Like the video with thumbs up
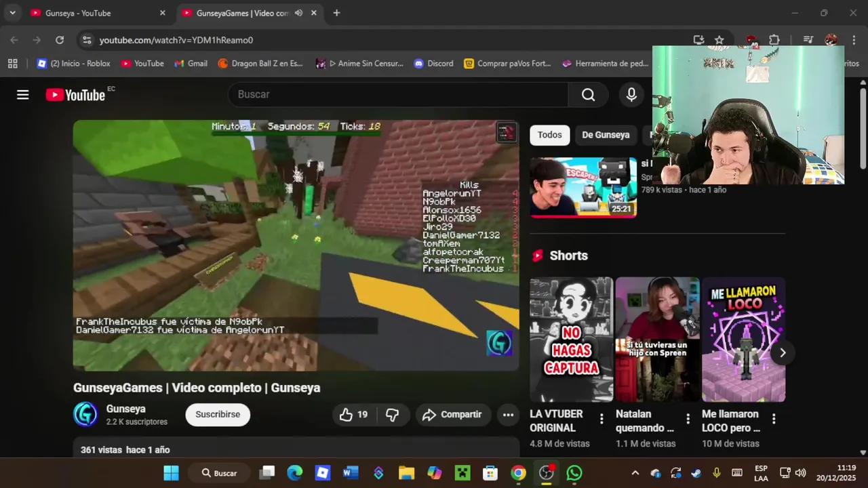Screen dimensions: 868x488 [354, 415]
